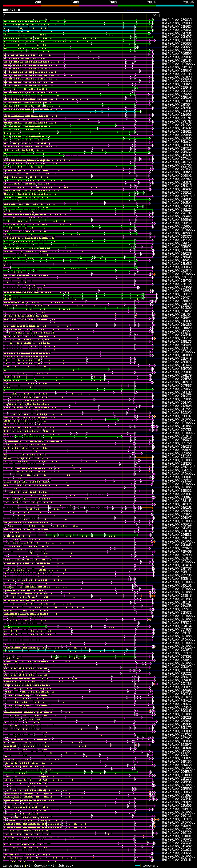Viewport: 197px width, 868px height.
Task: Open hit UniRef100_Q09083
Action: pos(177,23)
